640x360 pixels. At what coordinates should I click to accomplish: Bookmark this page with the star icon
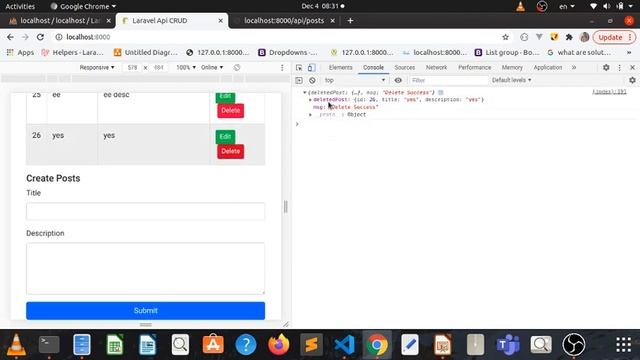[x=505, y=37]
